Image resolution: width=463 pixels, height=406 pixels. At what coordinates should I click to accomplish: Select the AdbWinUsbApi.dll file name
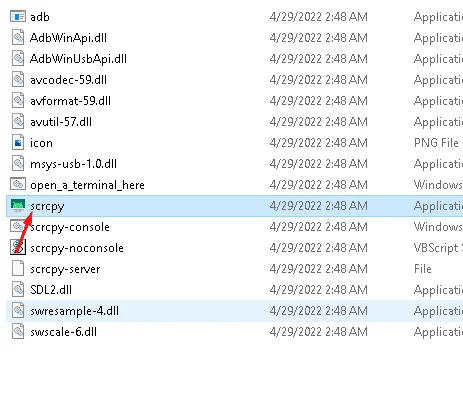click(78, 59)
